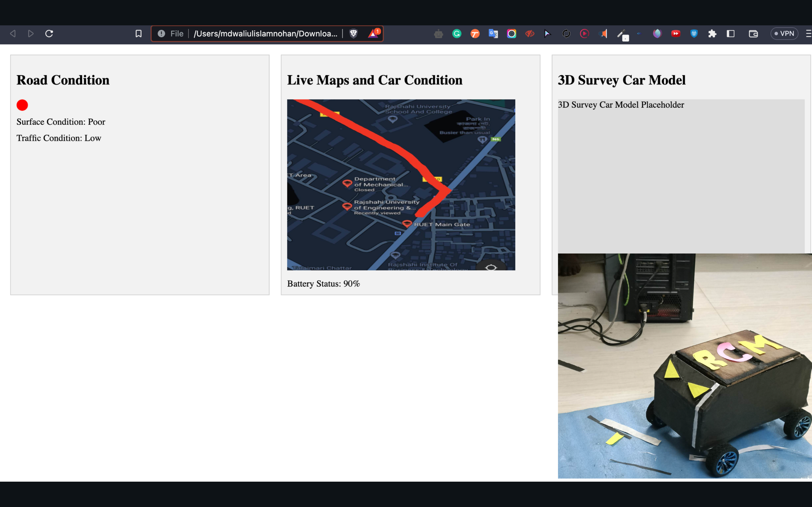Click the bookmark icon in the toolbar
Image resolution: width=812 pixels, height=507 pixels.
[x=138, y=34]
